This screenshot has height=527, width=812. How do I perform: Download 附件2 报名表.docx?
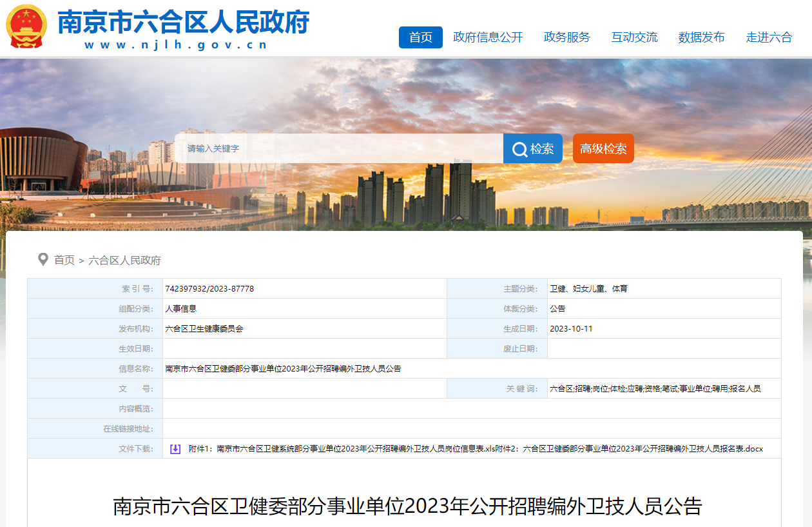(x=638, y=449)
